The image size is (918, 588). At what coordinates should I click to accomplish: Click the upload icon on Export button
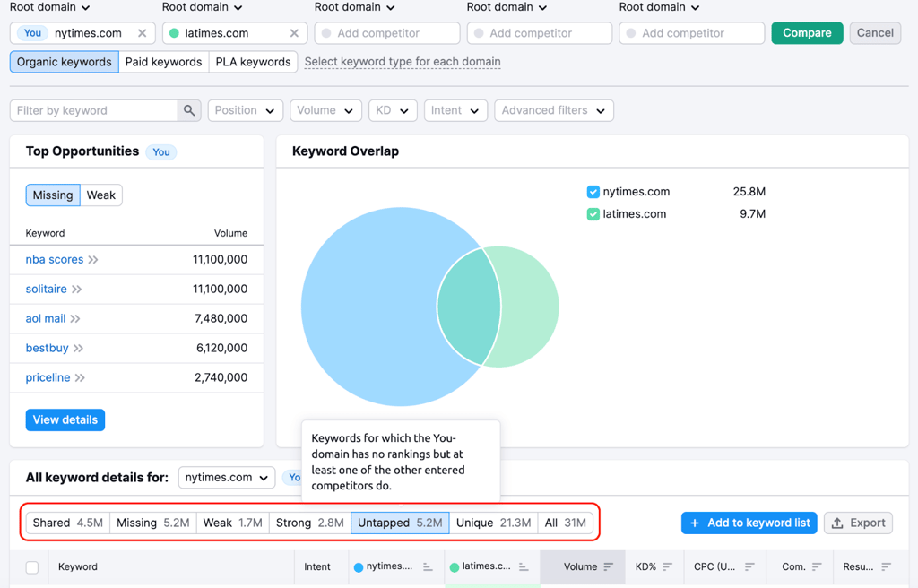[838, 523]
